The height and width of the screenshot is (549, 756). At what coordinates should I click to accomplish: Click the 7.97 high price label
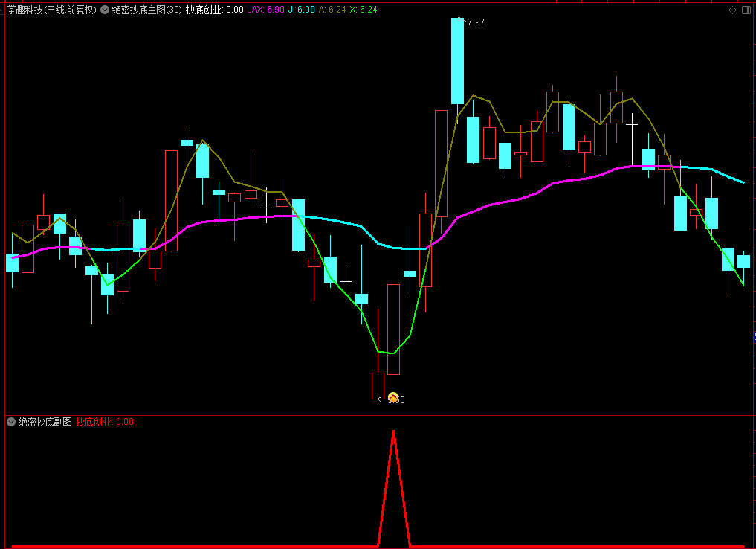[476, 22]
